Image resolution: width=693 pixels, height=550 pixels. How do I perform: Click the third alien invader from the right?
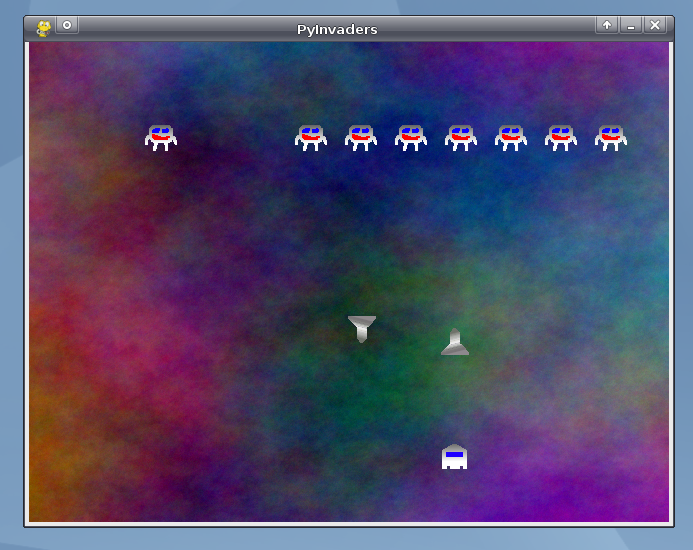tap(511, 137)
